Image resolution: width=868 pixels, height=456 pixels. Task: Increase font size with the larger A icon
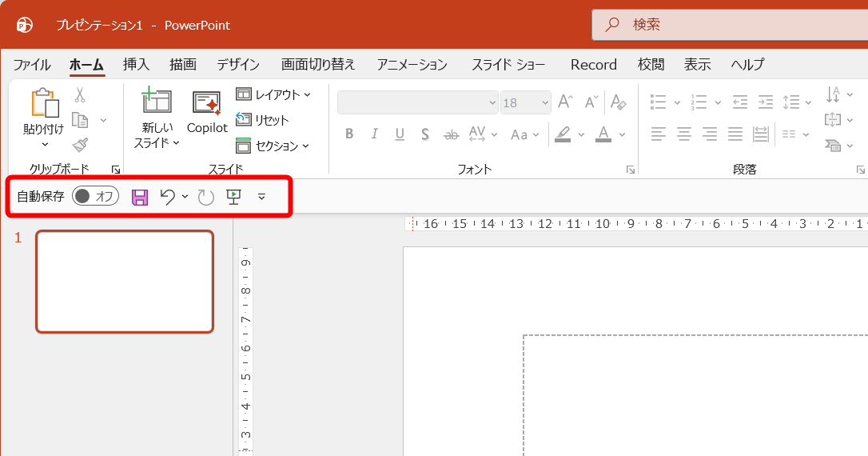click(565, 102)
